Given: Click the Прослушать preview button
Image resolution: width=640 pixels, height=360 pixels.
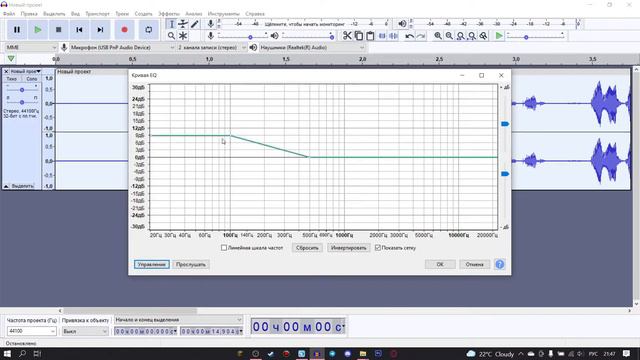Looking at the screenshot, I should tap(191, 264).
